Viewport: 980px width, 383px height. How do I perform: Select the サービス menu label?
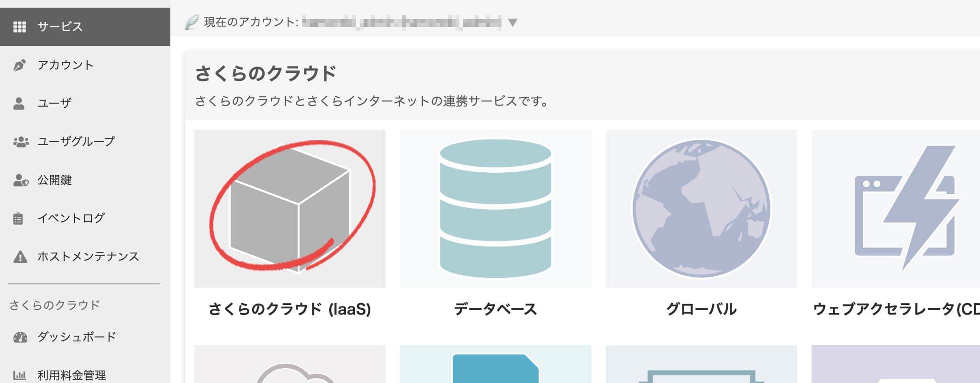click(x=60, y=27)
